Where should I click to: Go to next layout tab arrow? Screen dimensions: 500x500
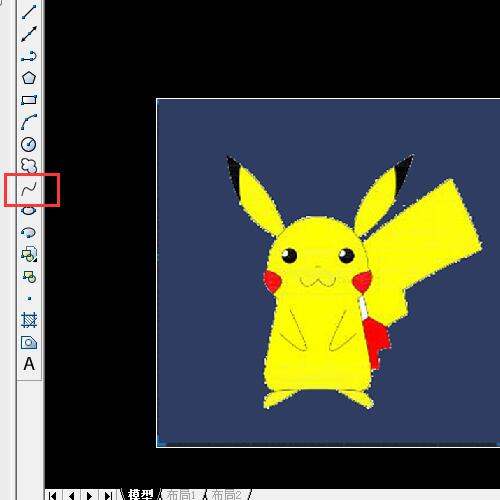[89, 496]
